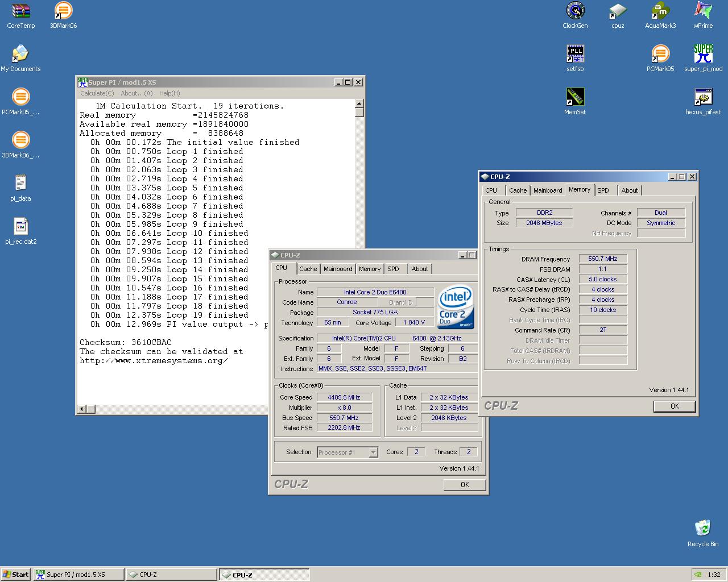Click the Core Voltage 1.840 V field
Screen dimensions: 728x582
[414, 322]
